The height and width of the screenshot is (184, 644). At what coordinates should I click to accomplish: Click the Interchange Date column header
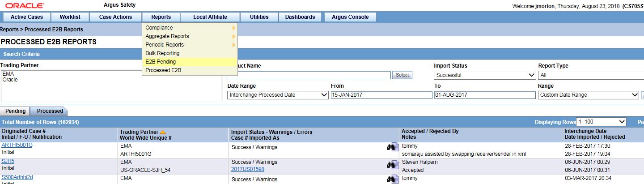pos(585,132)
